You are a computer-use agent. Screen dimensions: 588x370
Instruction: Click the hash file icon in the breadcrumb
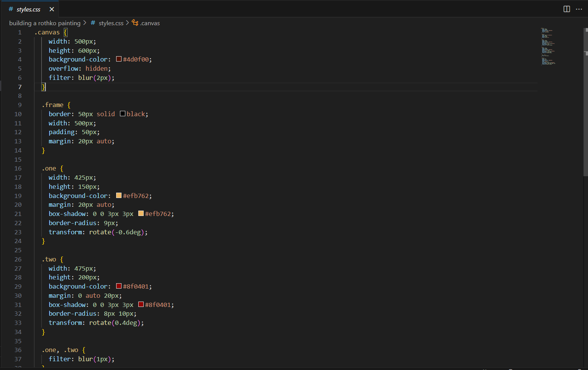93,23
